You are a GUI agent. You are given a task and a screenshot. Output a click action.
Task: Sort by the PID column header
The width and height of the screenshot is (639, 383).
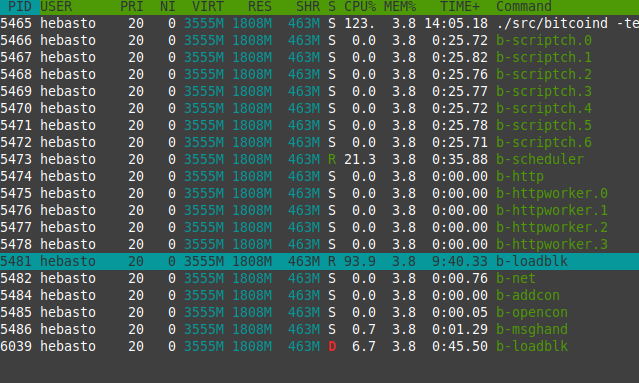point(20,7)
